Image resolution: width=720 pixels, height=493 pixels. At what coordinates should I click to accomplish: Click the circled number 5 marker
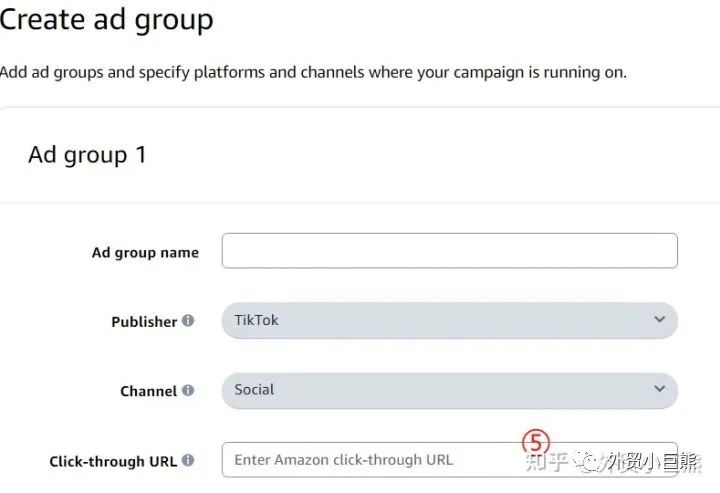point(536,442)
